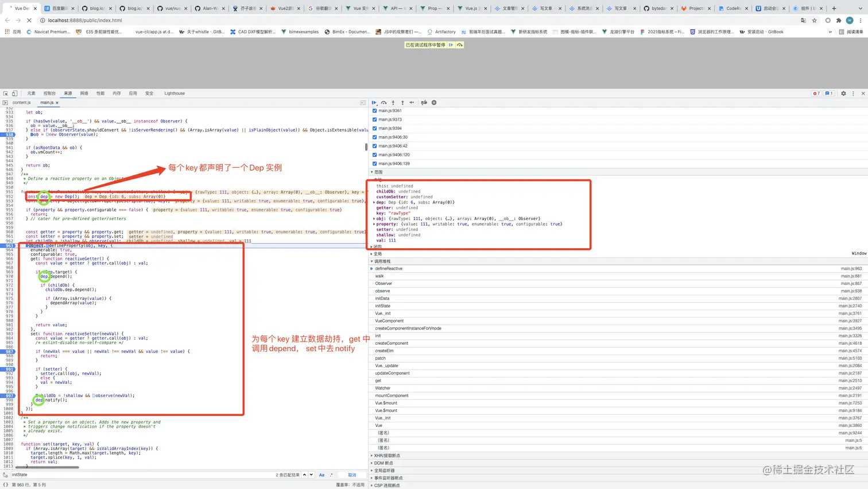Uncheck breakpoint main.js:9361
868x489 pixels.
click(x=374, y=111)
